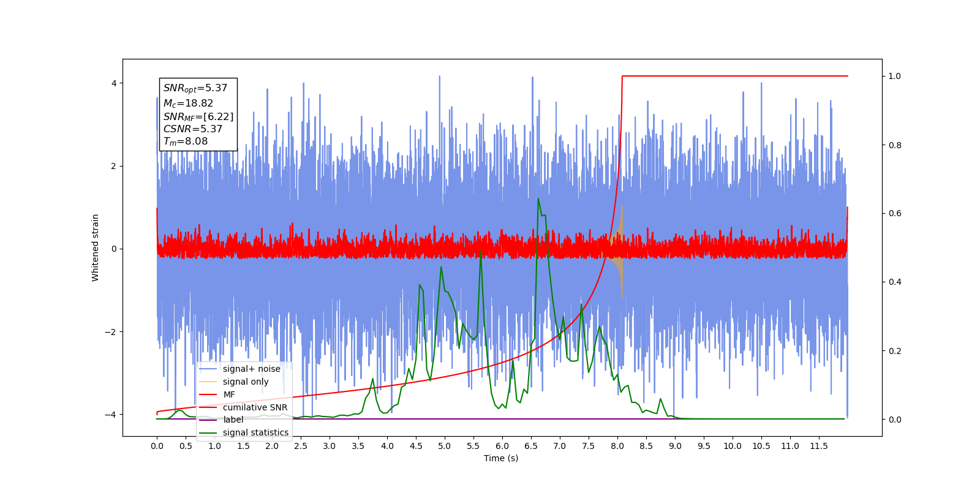Screen dimensions: 980x490
Task: Click the left y-axis tick label −2
Action: click(110, 332)
